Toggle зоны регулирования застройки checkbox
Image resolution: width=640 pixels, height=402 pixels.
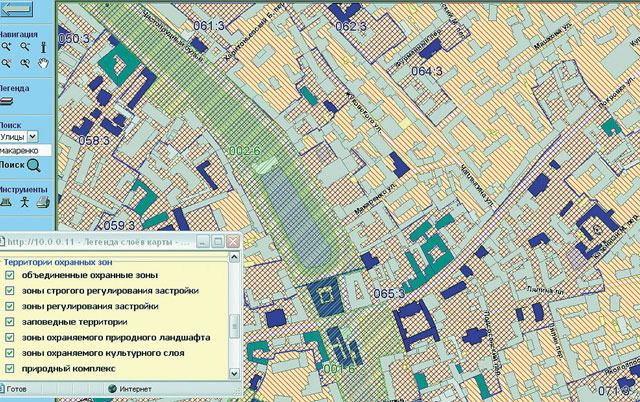(9, 306)
